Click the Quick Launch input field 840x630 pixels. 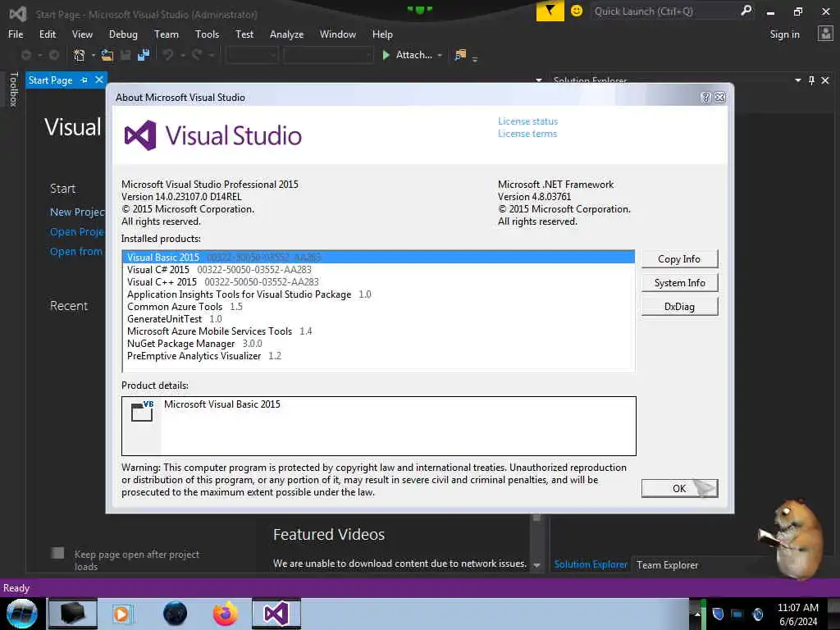[x=664, y=11]
